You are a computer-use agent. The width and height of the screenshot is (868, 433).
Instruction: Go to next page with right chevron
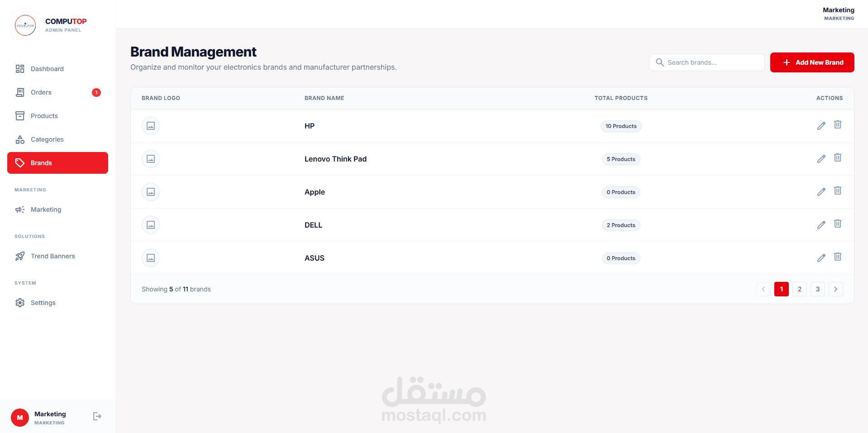[835, 289]
